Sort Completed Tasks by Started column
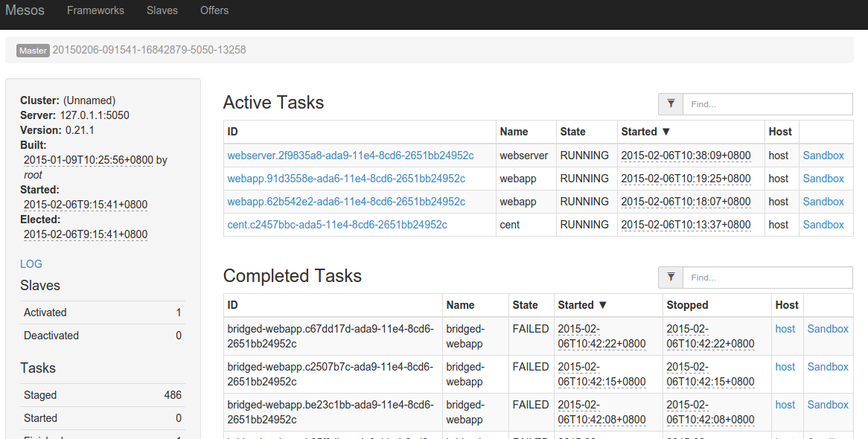Image resolution: width=868 pixels, height=439 pixels. pyautogui.click(x=582, y=305)
